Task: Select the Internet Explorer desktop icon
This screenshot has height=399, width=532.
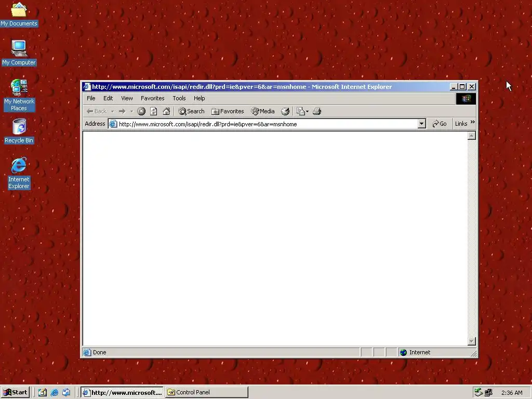Action: (x=19, y=173)
